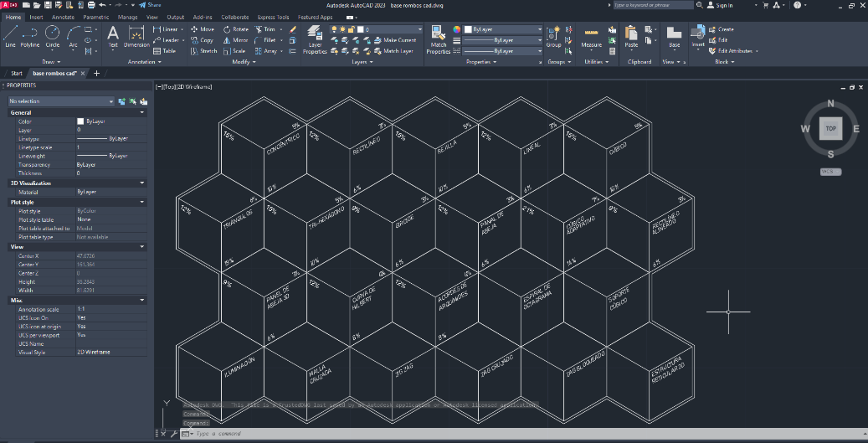
Task: Open the Measure utility
Action: pos(591,37)
